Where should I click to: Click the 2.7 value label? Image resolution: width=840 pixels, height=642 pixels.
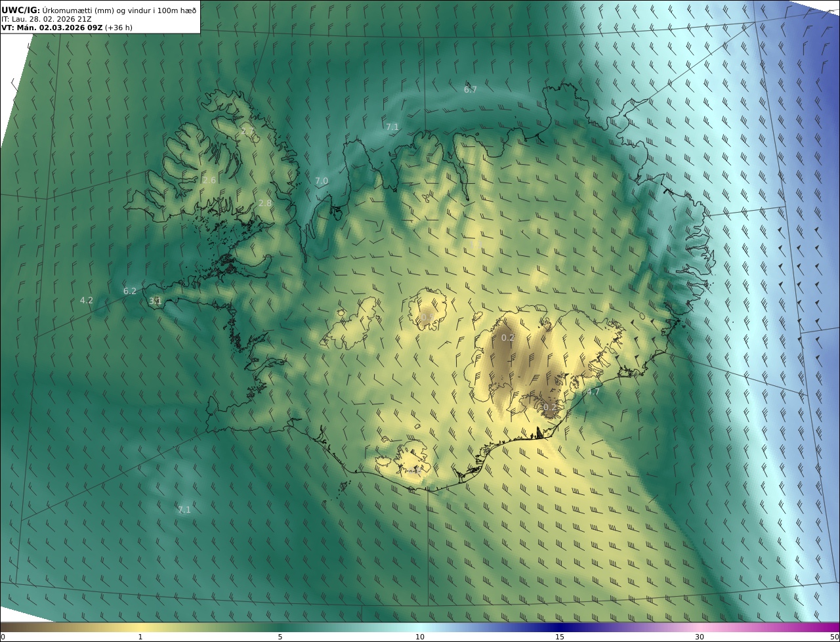[247, 131]
